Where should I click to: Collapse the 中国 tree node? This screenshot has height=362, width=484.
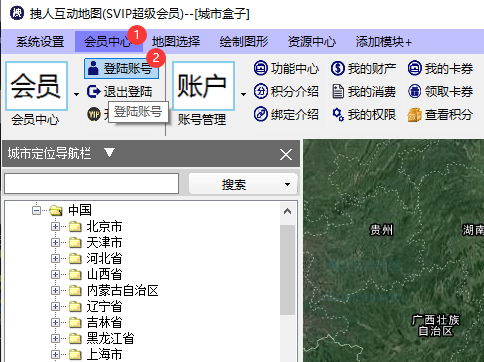[x=36, y=210]
